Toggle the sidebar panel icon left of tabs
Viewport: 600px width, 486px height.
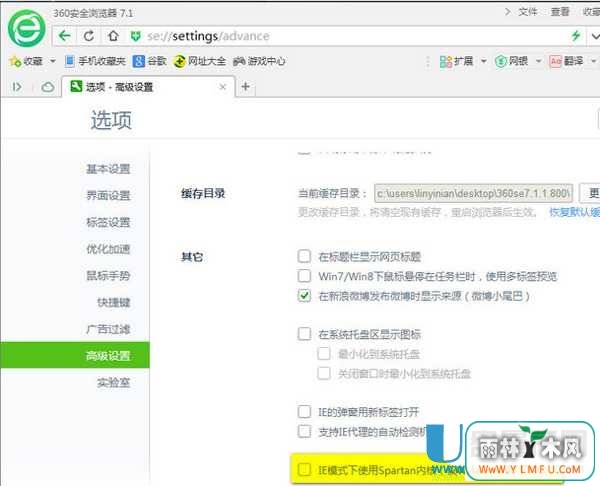point(17,87)
